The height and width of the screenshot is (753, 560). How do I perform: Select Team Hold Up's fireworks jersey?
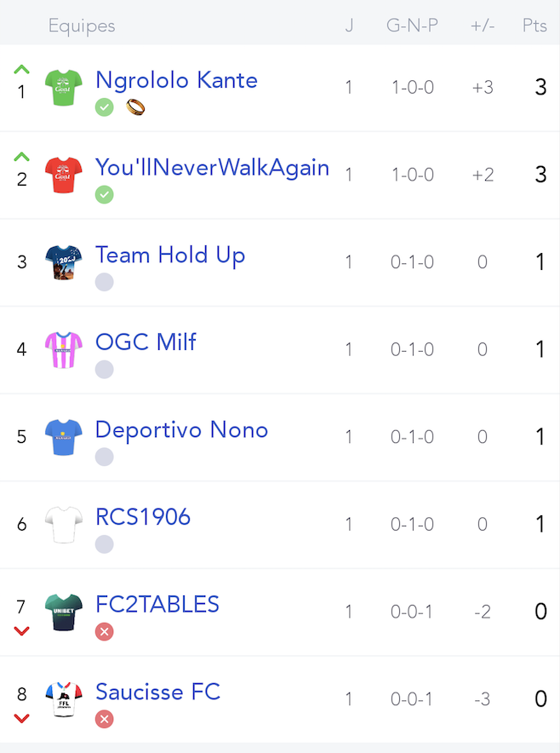point(63,262)
